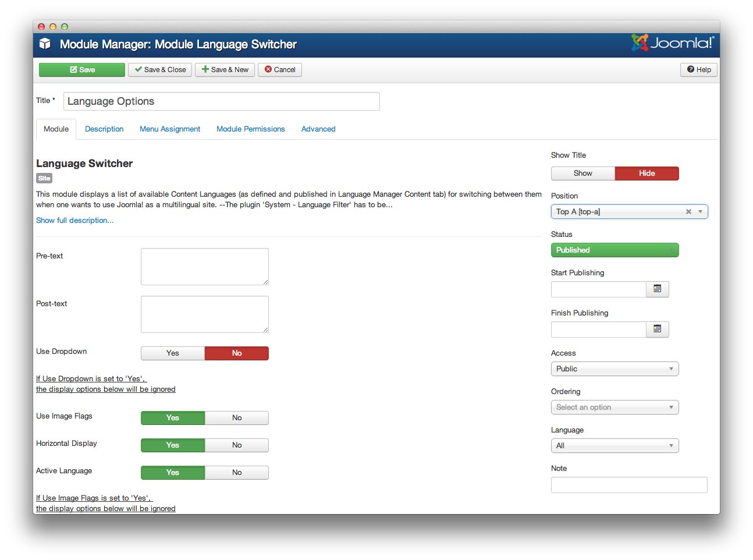Screen dimensions: 753x560
Task: Click the Joomla! logo in header
Action: (x=672, y=42)
